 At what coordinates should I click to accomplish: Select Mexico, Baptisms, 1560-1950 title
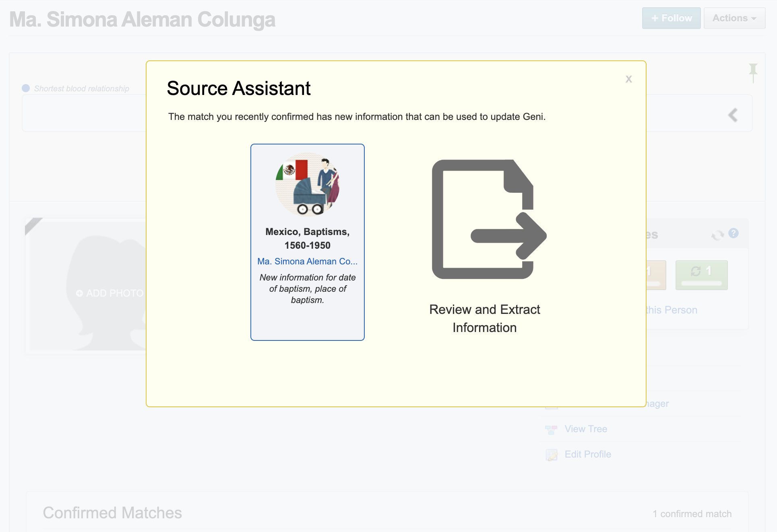(307, 238)
